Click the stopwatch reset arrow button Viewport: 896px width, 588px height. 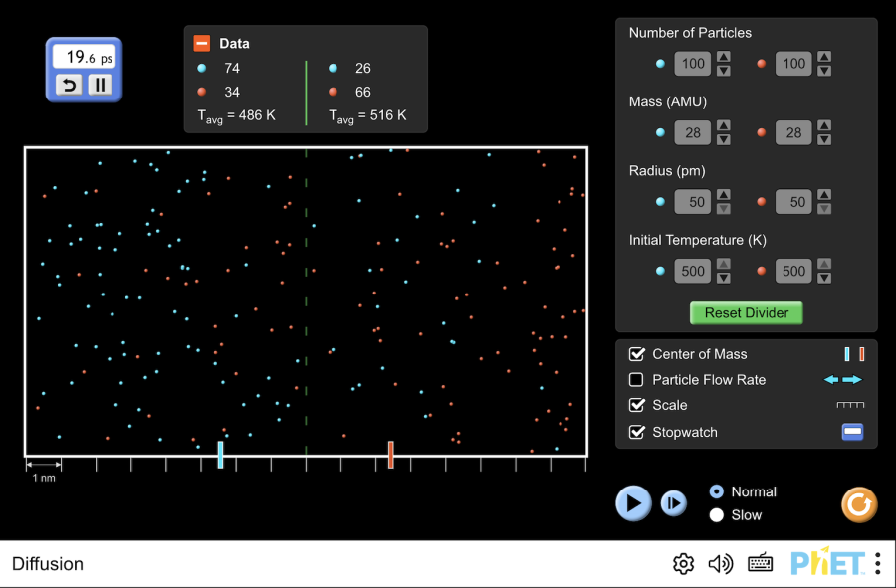[70, 85]
